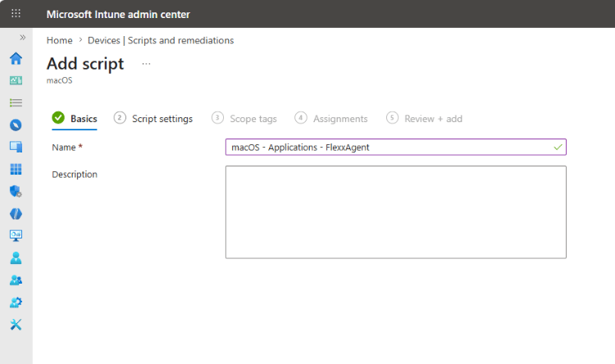Open All services list icon
Screen dimensions: 615x364
click(16, 102)
